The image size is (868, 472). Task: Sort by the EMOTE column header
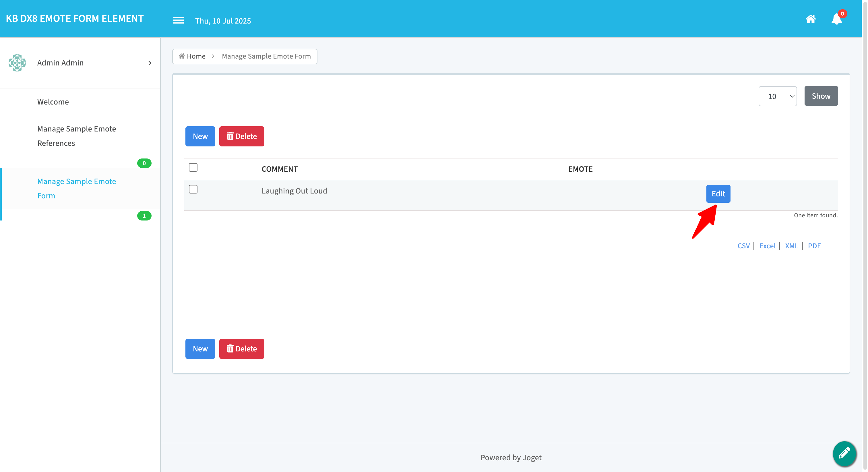pyautogui.click(x=580, y=169)
